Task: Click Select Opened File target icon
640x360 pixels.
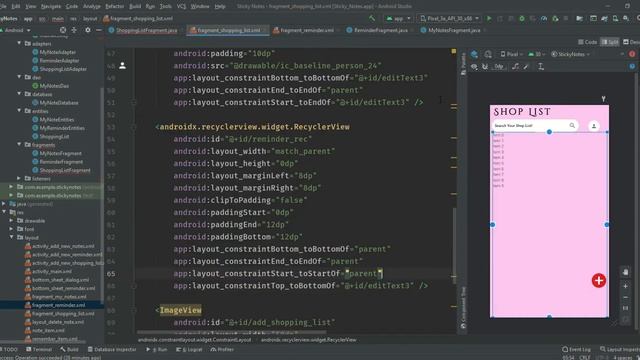Action: [63, 30]
